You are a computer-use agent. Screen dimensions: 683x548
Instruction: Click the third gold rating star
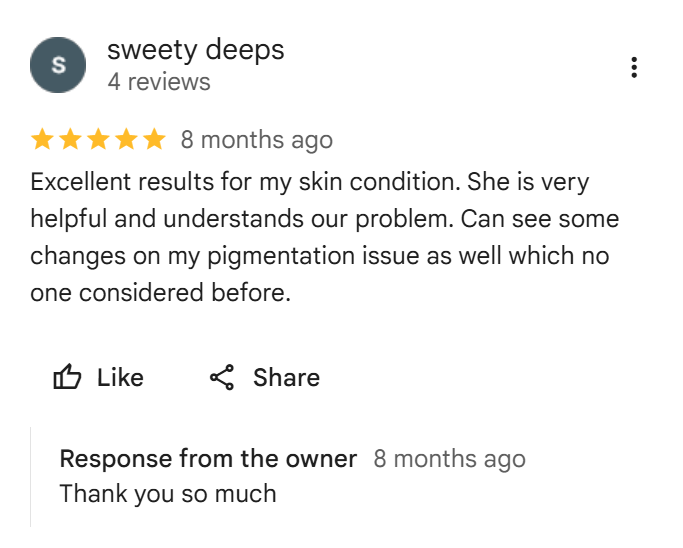[98, 140]
